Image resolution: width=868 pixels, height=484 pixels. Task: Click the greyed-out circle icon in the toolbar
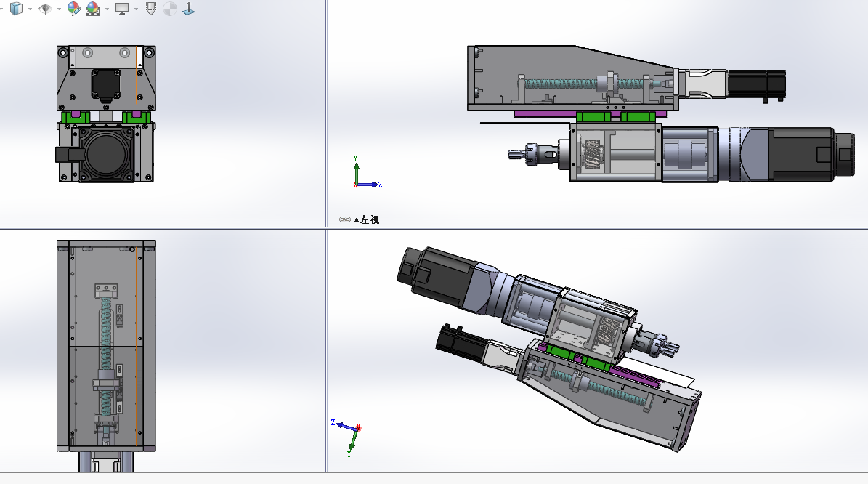point(170,8)
